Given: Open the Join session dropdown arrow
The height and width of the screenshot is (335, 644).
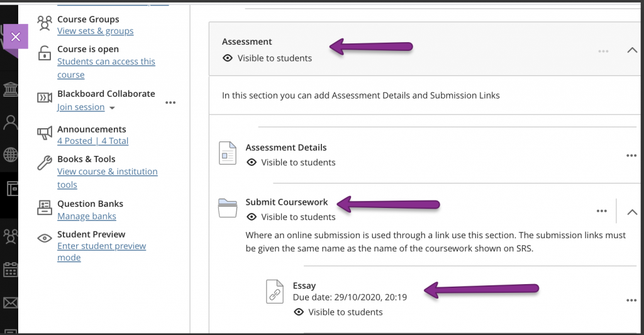Looking at the screenshot, I should (112, 108).
